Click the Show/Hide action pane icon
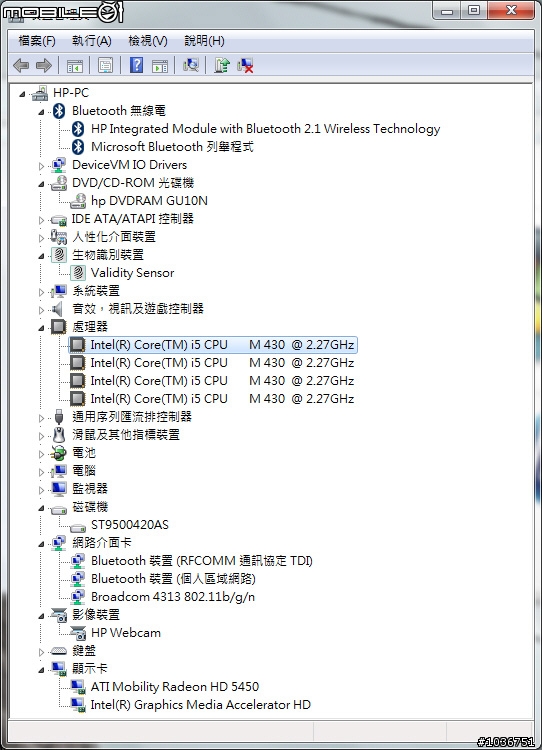This screenshot has width=542, height=750. [x=160, y=66]
